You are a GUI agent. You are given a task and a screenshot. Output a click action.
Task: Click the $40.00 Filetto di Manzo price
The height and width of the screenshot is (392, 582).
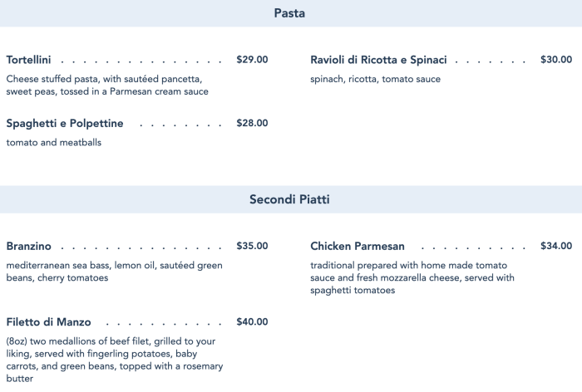click(252, 322)
